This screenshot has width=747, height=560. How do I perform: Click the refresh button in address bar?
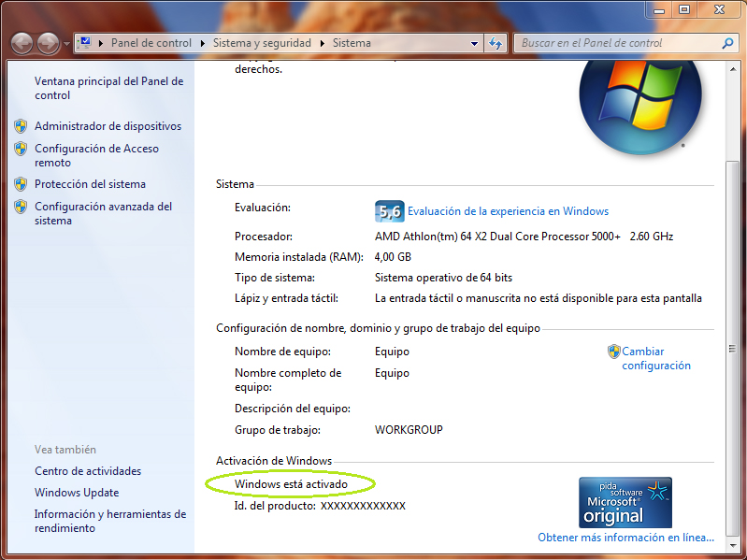click(x=496, y=43)
